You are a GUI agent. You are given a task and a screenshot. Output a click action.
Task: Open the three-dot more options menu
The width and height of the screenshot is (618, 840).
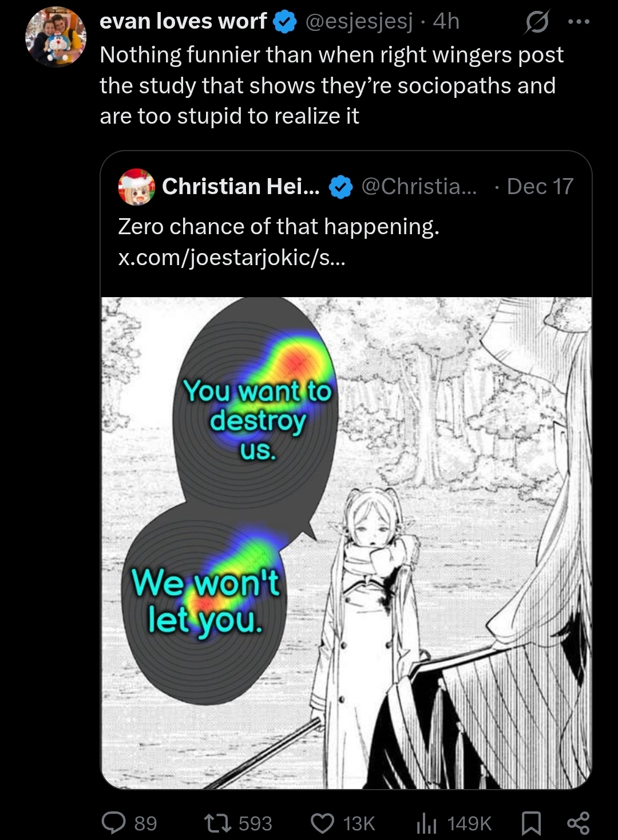(578, 22)
